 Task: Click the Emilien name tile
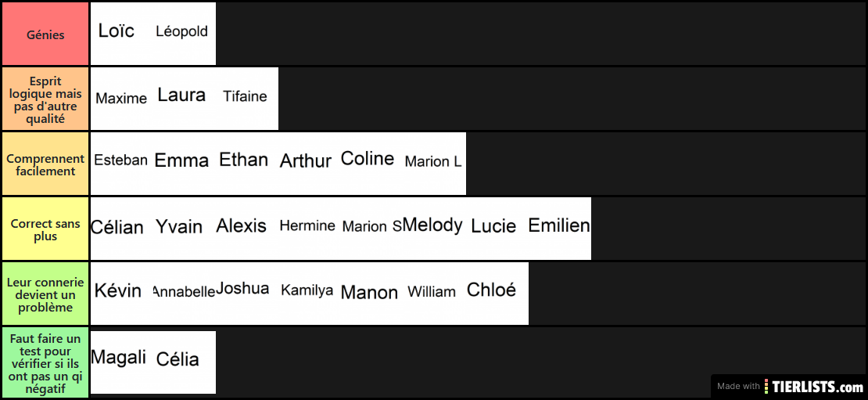pyautogui.click(x=560, y=229)
